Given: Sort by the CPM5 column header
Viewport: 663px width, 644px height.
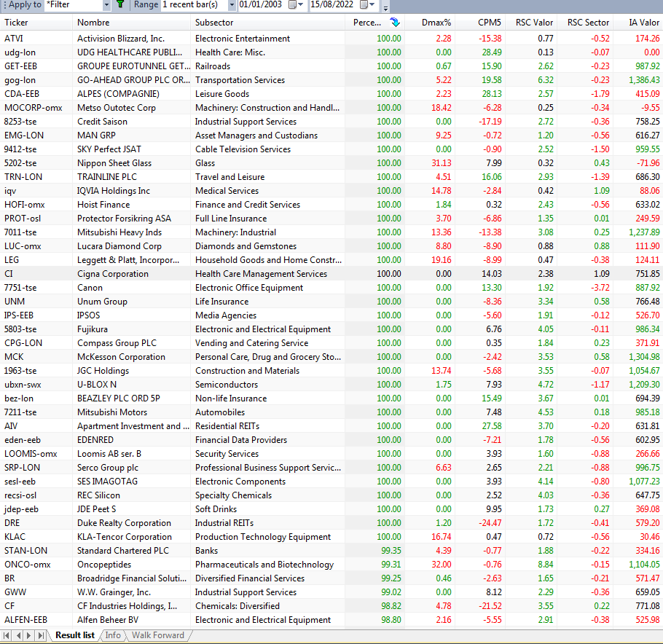Looking at the screenshot, I should pos(479,23).
